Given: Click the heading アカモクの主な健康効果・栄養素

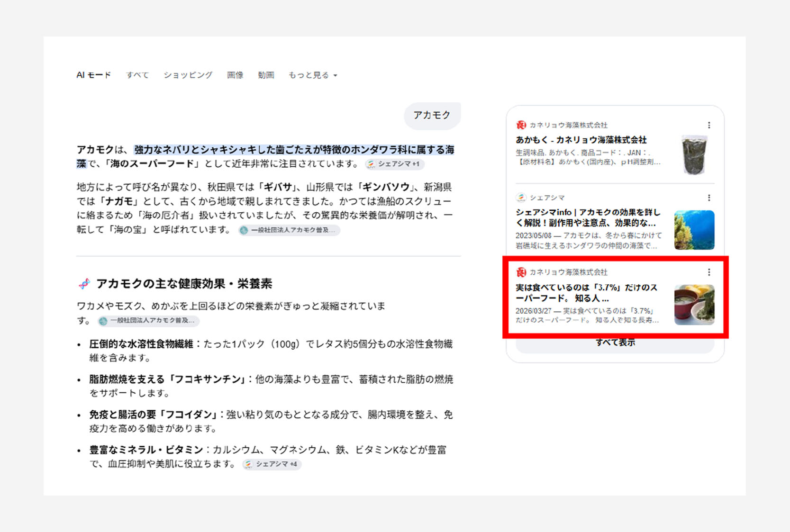Looking at the screenshot, I should pyautogui.click(x=184, y=284).
